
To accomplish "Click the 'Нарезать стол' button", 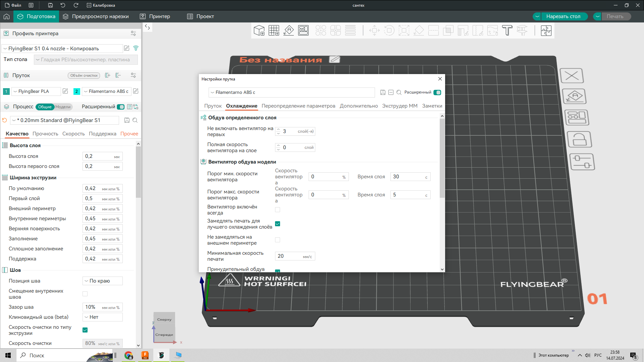I will click(563, 16).
